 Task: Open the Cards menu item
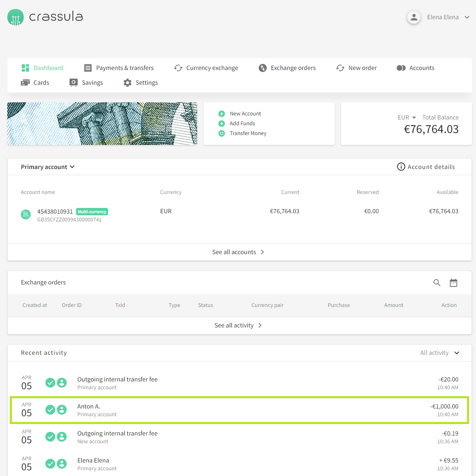(35, 83)
